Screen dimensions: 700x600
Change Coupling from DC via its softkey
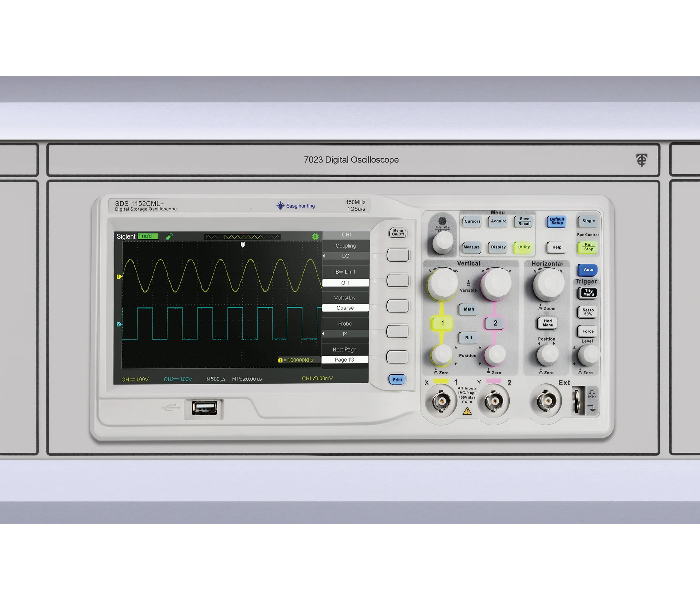point(398,255)
